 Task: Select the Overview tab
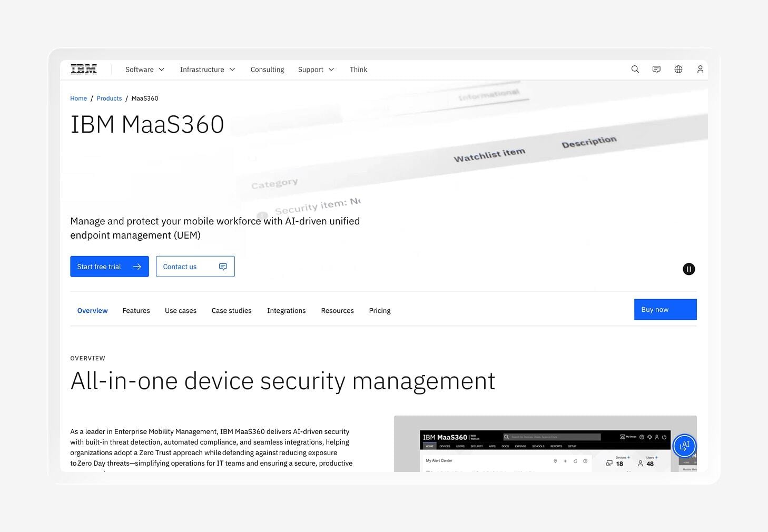(92, 311)
